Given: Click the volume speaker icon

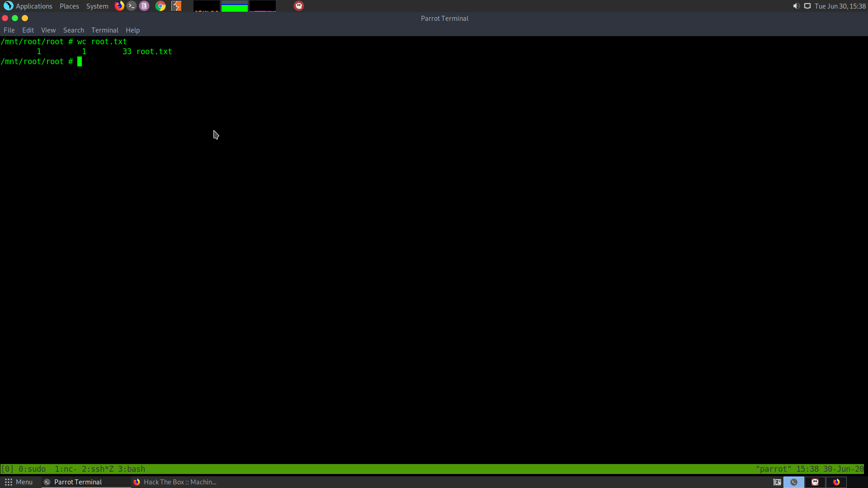Looking at the screenshot, I should point(796,6).
